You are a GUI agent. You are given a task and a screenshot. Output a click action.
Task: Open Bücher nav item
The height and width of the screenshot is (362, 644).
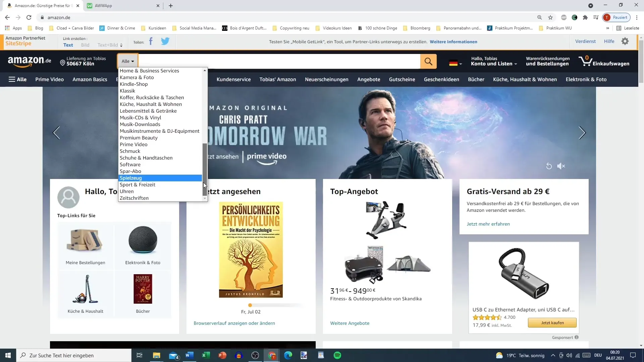click(476, 79)
